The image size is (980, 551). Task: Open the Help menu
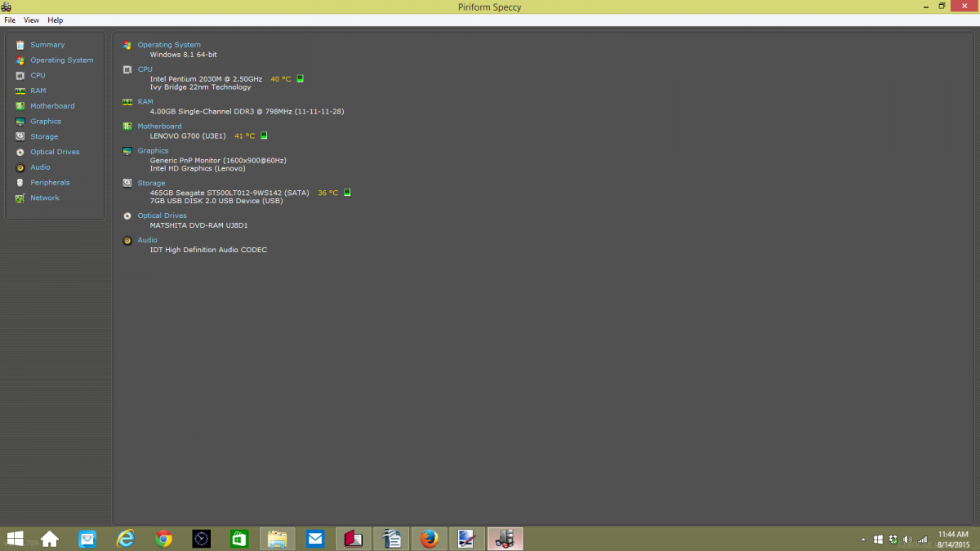click(x=55, y=20)
